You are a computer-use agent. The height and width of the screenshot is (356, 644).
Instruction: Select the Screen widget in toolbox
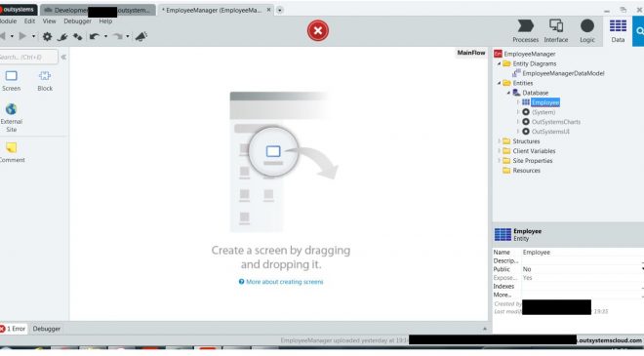click(11, 81)
